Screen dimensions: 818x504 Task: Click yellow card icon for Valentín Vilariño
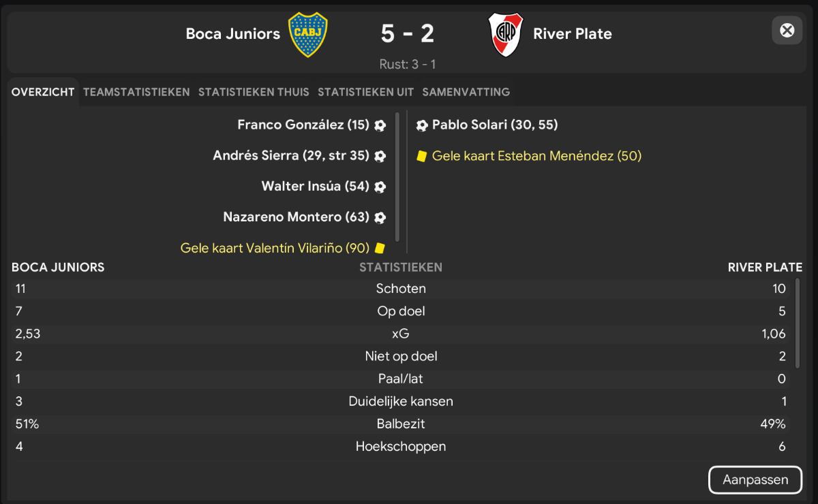(x=380, y=249)
